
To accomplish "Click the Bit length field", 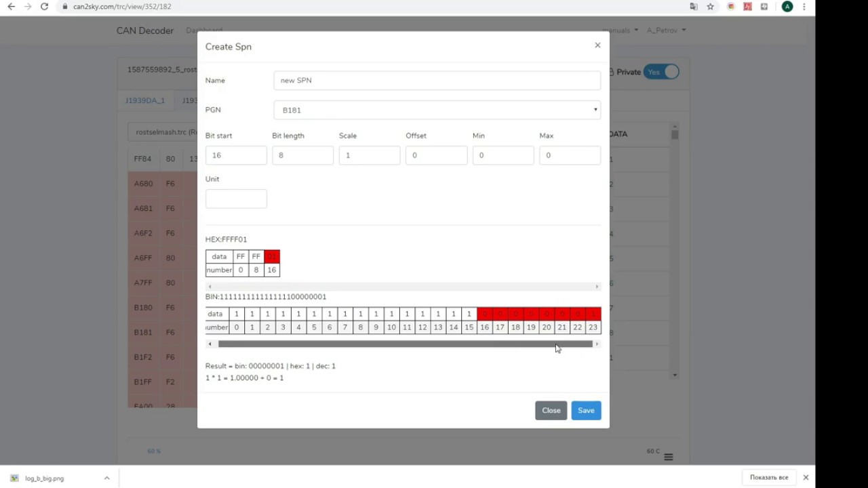I will pos(302,155).
